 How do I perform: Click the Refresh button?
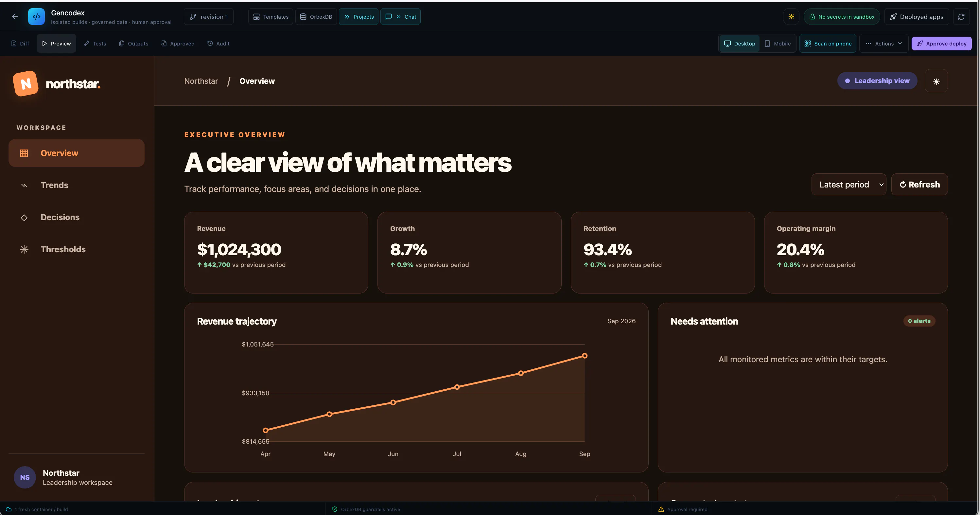click(919, 185)
